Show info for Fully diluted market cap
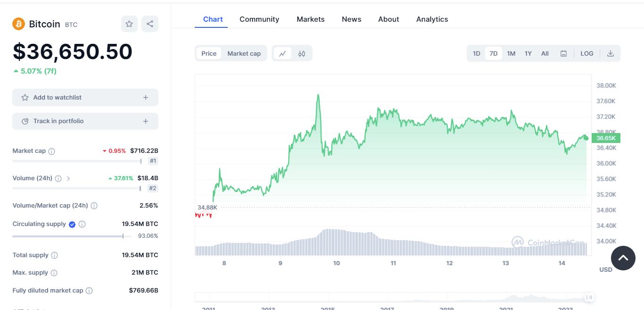644x310 pixels. pyautogui.click(x=89, y=291)
